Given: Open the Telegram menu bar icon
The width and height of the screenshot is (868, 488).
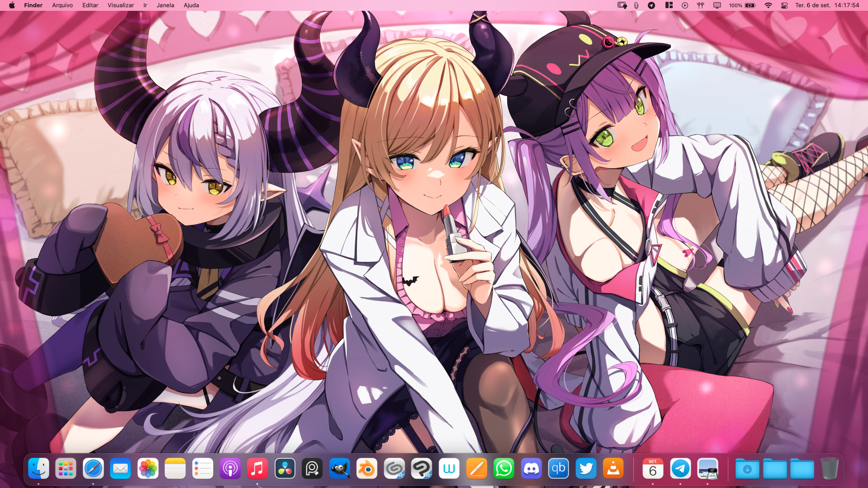Looking at the screenshot, I should 651,5.
